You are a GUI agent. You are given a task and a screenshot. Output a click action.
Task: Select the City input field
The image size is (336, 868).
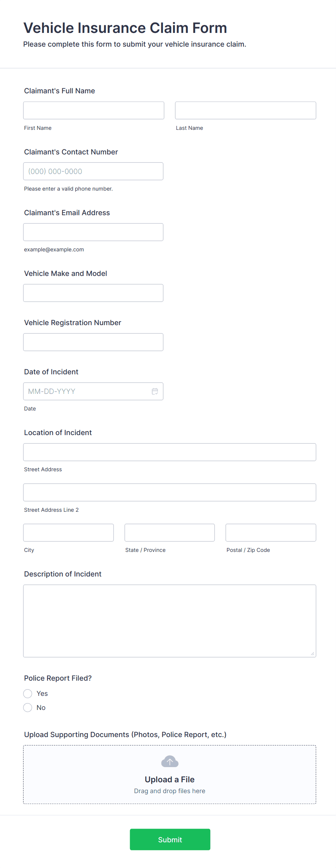(68, 532)
